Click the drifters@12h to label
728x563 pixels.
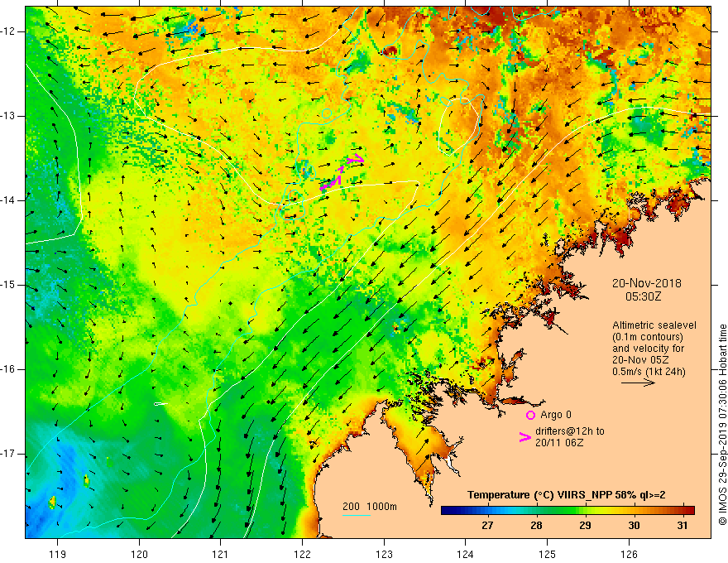click(x=570, y=431)
